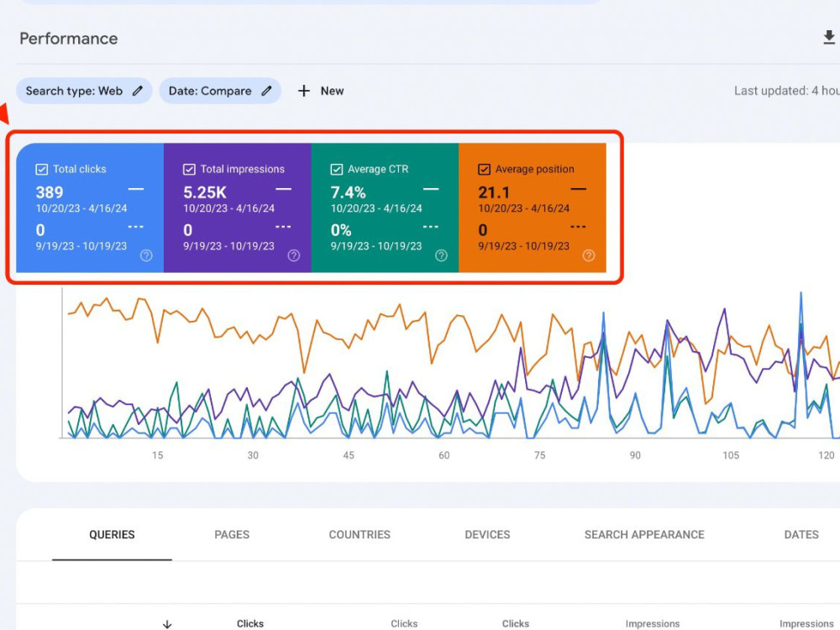Click the Performance heading
840x630 pixels.
pos(69,39)
